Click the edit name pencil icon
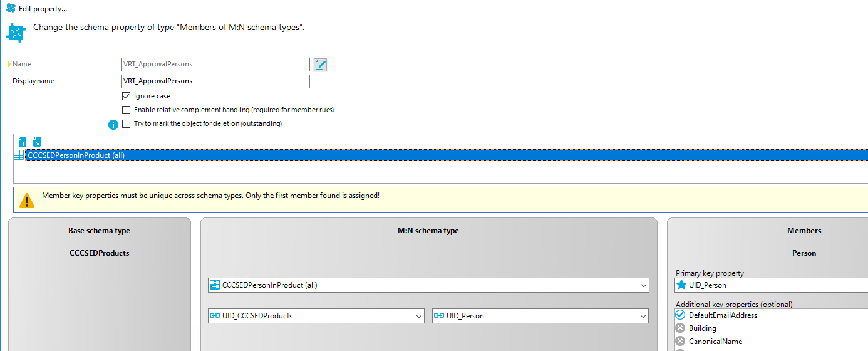The width and height of the screenshot is (868, 351). click(x=320, y=65)
